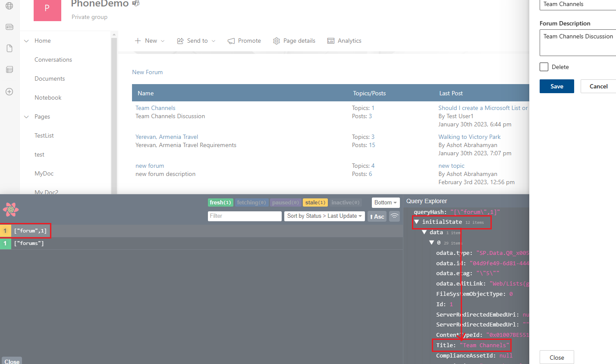Collapse the initialState tree node
The width and height of the screenshot is (616, 364).
417,222
